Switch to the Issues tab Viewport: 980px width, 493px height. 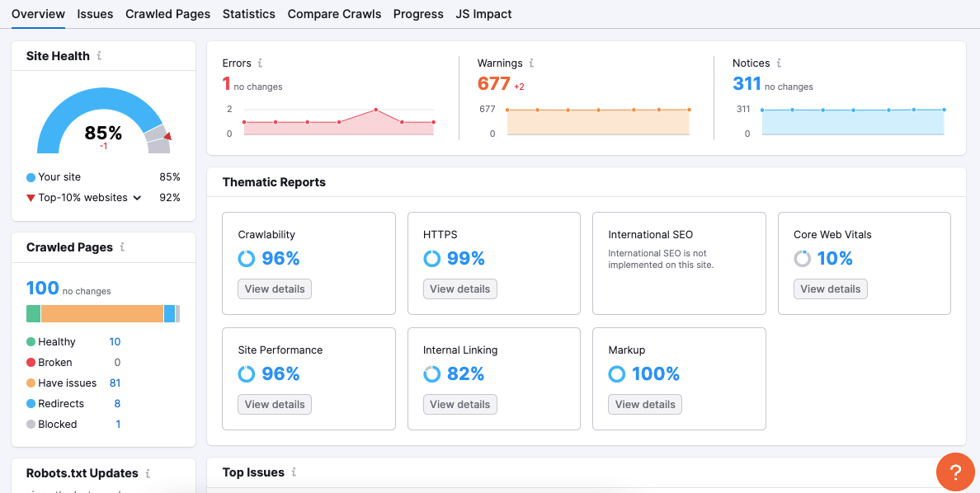pos(95,14)
